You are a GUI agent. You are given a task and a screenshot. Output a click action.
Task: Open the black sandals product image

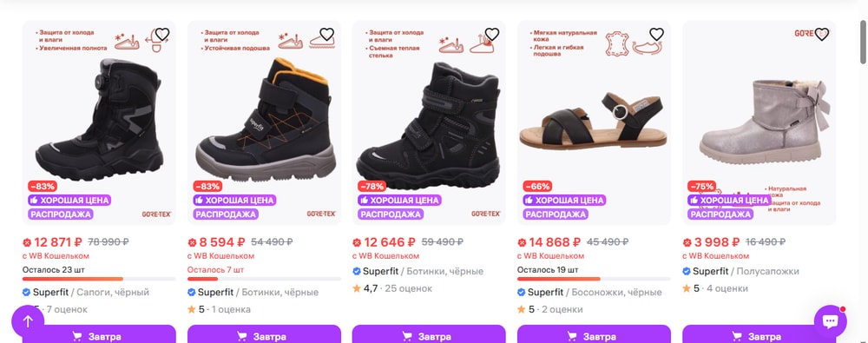[594, 123]
